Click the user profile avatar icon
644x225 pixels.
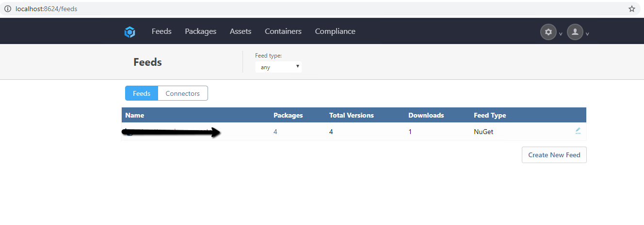[x=575, y=32]
